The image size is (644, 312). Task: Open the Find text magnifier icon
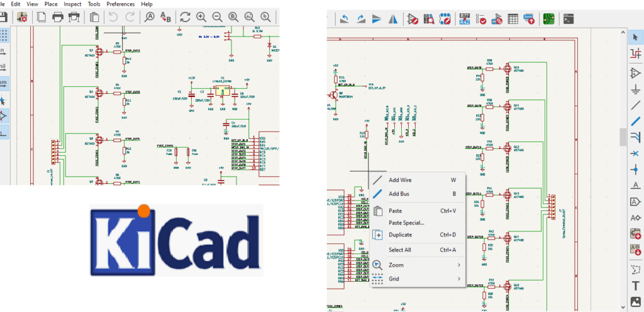(x=150, y=17)
